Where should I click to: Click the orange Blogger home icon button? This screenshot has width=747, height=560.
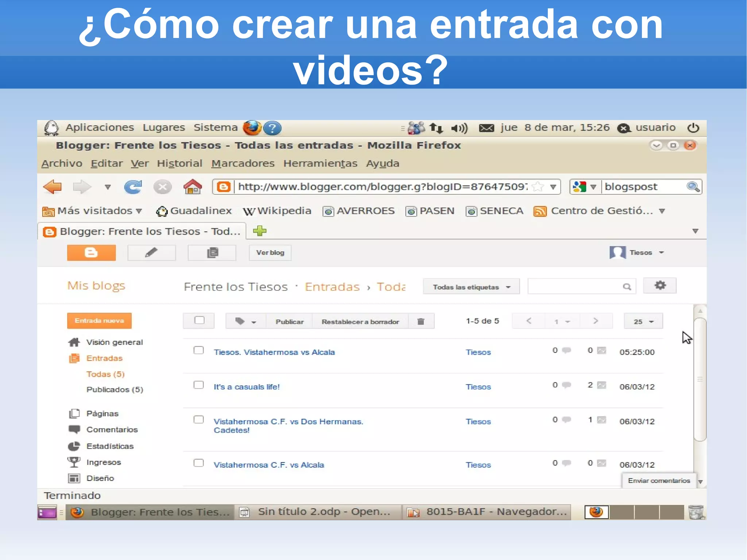point(91,252)
